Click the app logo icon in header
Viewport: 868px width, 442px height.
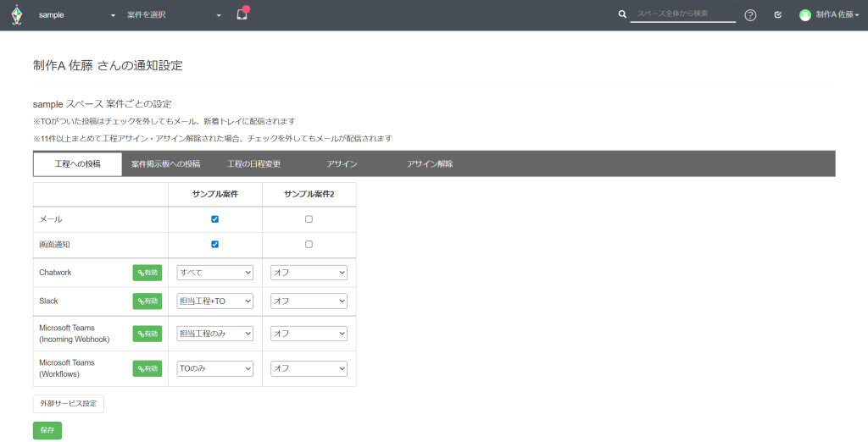pyautogui.click(x=16, y=15)
